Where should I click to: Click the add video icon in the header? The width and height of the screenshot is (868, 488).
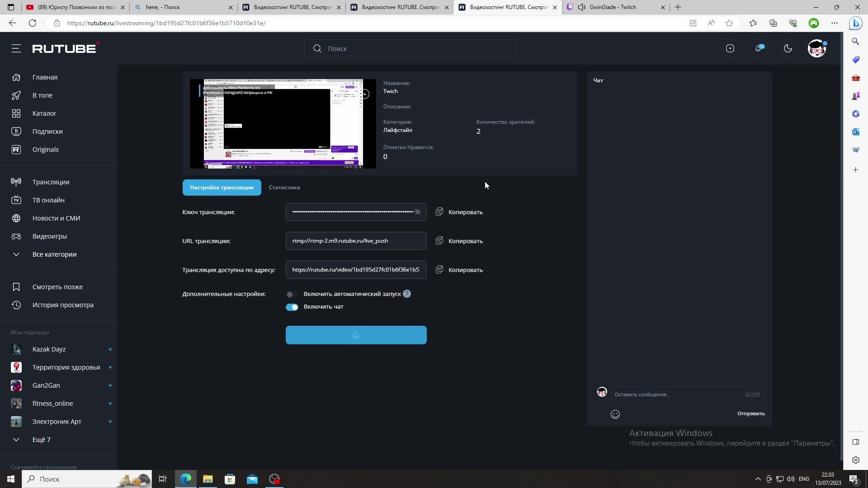pos(730,48)
